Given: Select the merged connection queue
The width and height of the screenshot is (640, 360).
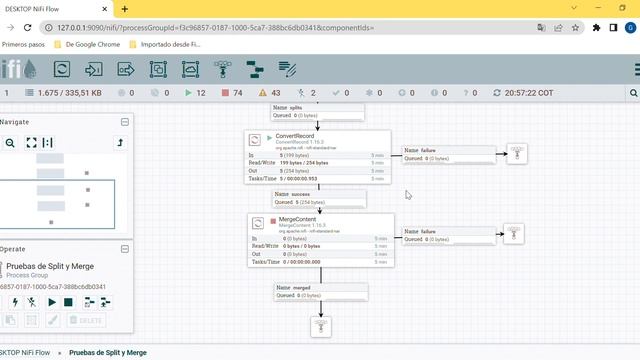Looking at the screenshot, I should [321, 292].
